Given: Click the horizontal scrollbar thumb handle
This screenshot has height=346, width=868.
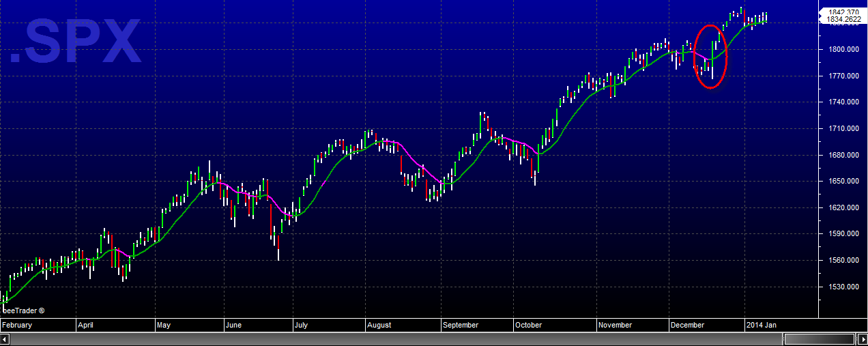Looking at the screenshot, I should 820,339.
